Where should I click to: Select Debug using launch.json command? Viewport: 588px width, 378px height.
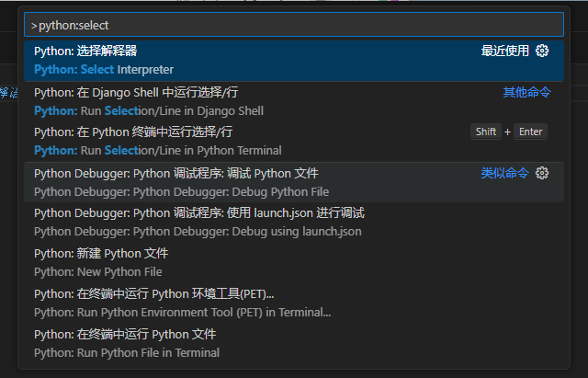pos(294,223)
